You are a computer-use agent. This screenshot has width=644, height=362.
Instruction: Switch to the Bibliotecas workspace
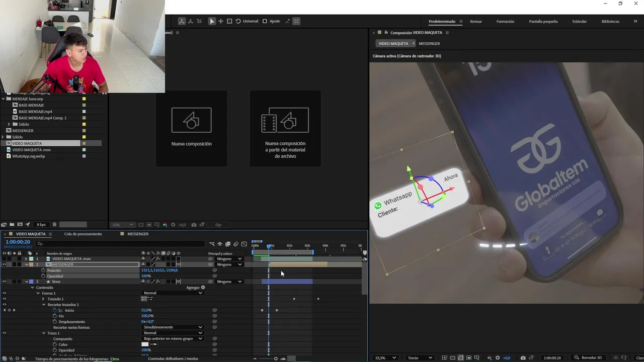[610, 22]
